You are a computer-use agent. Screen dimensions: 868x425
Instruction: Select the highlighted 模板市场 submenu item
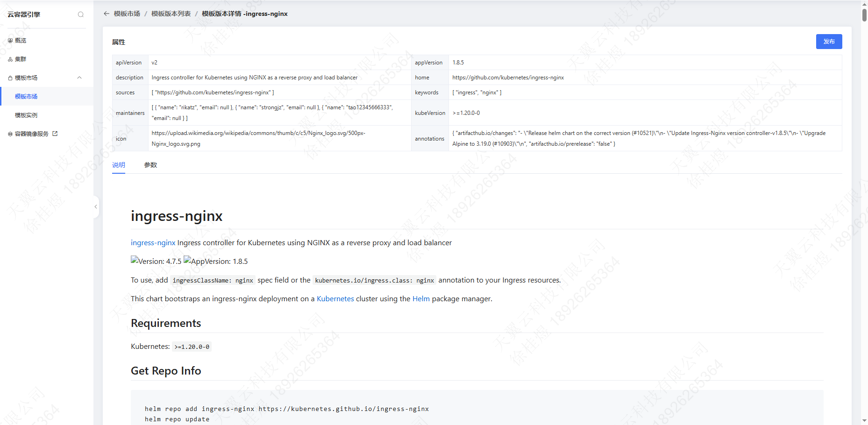(x=47, y=97)
